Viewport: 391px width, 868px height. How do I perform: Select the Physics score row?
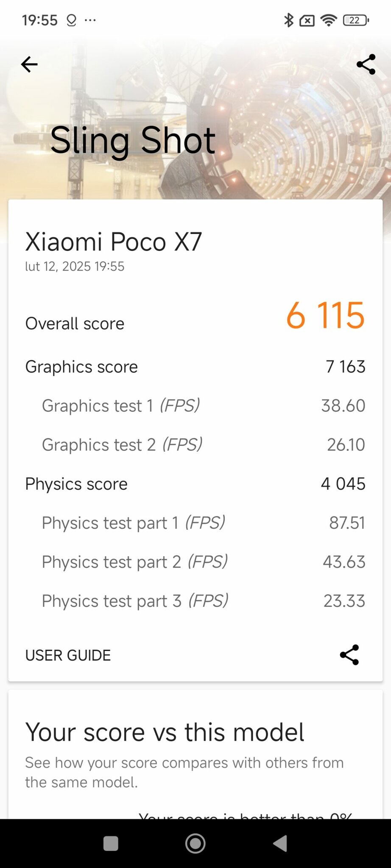click(195, 484)
